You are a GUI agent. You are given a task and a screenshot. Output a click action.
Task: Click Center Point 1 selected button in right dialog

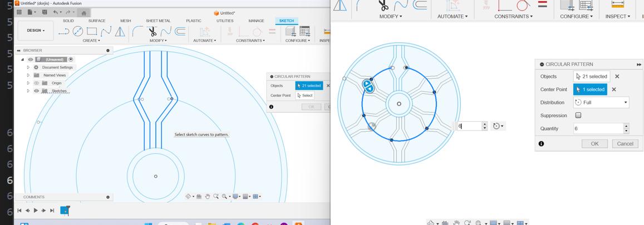click(x=590, y=89)
